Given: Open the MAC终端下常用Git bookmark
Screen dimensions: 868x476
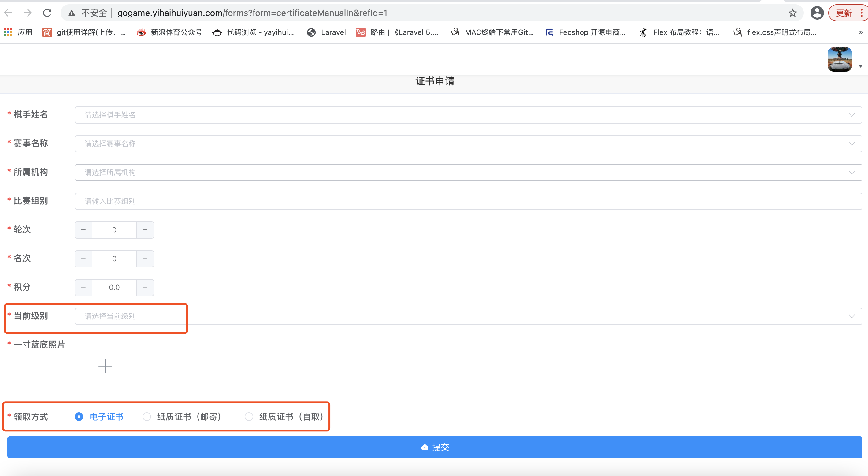Looking at the screenshot, I should point(492,32).
